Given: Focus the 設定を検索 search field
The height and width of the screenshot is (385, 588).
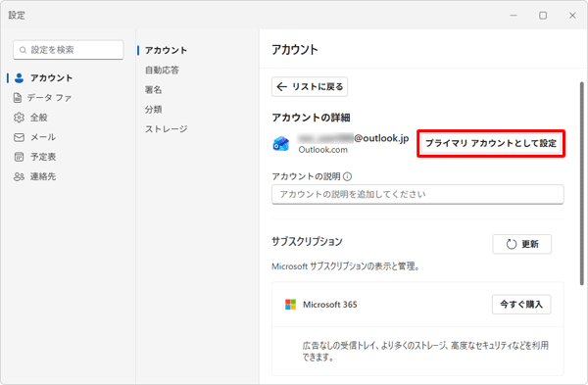Looking at the screenshot, I should click(x=69, y=50).
